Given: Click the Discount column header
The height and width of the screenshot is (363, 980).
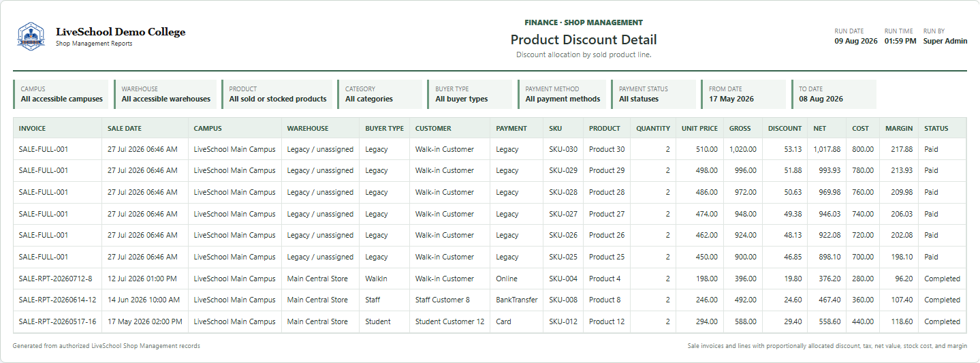Looking at the screenshot, I should 785,128.
